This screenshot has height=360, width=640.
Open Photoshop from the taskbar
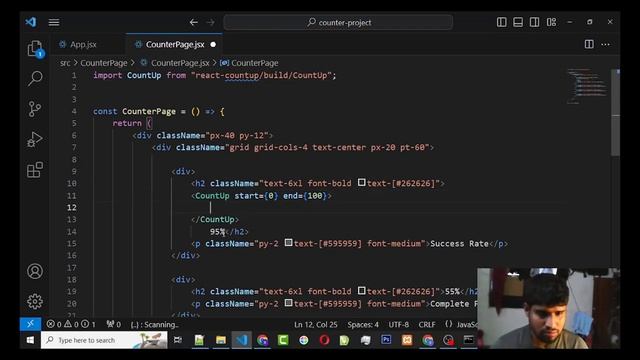coord(386,340)
